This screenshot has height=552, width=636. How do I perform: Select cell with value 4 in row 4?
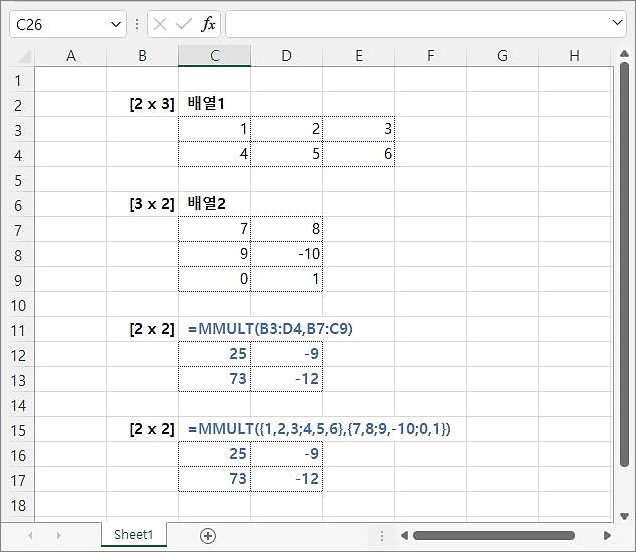(x=215, y=154)
